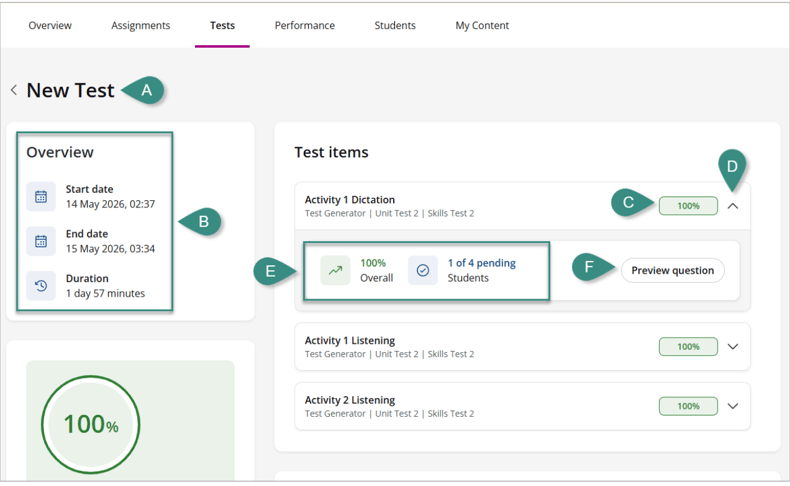
Task: Go to the Students tab
Action: click(395, 25)
